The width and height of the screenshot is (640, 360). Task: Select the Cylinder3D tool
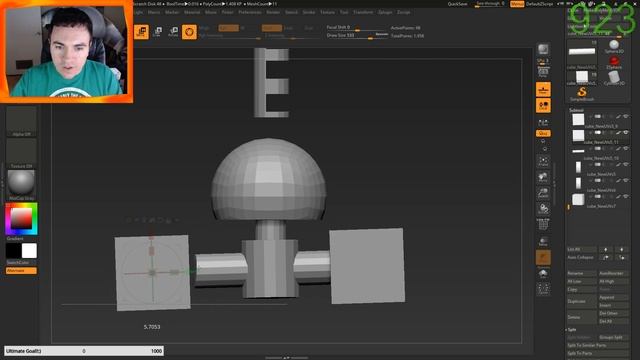pyautogui.click(x=614, y=78)
